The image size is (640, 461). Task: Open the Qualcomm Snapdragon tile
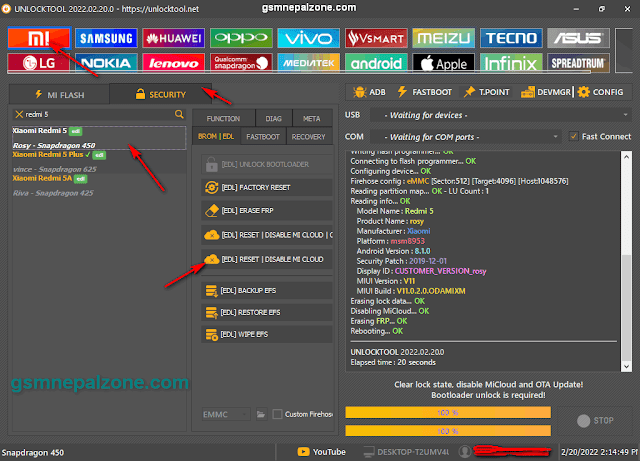tap(241, 62)
